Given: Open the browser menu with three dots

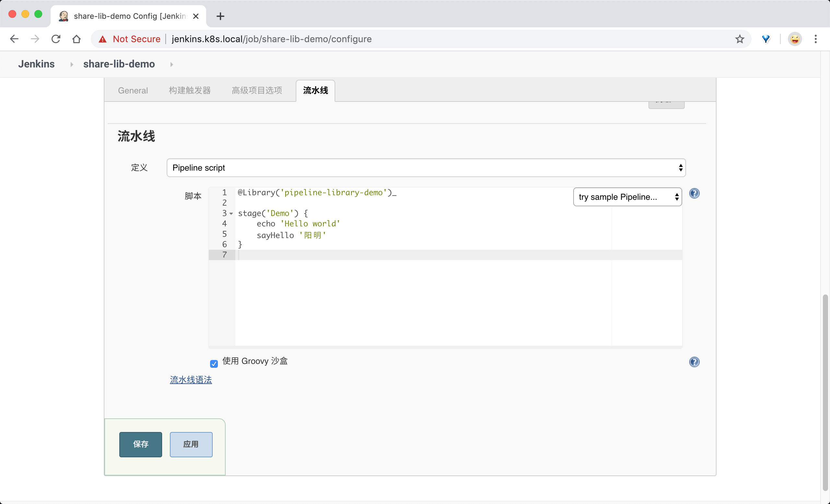Looking at the screenshot, I should click(x=816, y=39).
